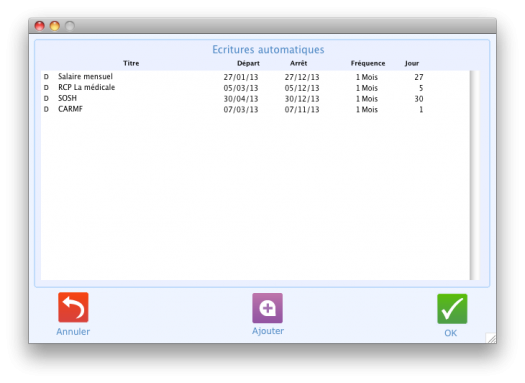Click the green OK checkmark icon
The width and height of the screenshot is (525, 383).
452,309
